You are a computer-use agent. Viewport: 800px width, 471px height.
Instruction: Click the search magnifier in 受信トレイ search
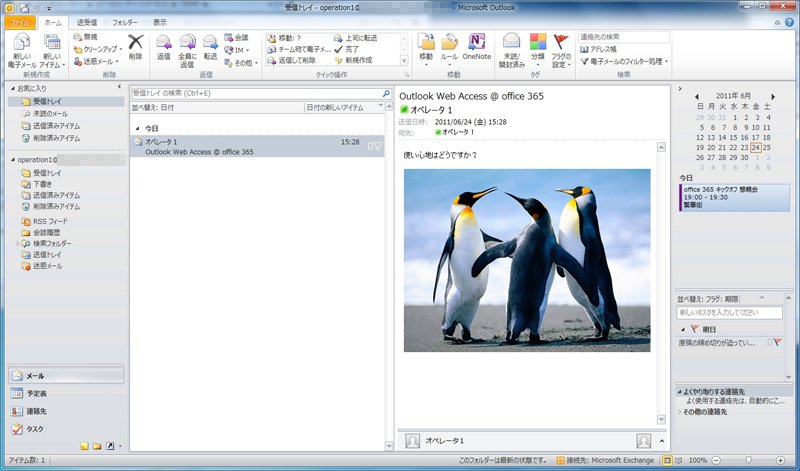tap(386, 93)
